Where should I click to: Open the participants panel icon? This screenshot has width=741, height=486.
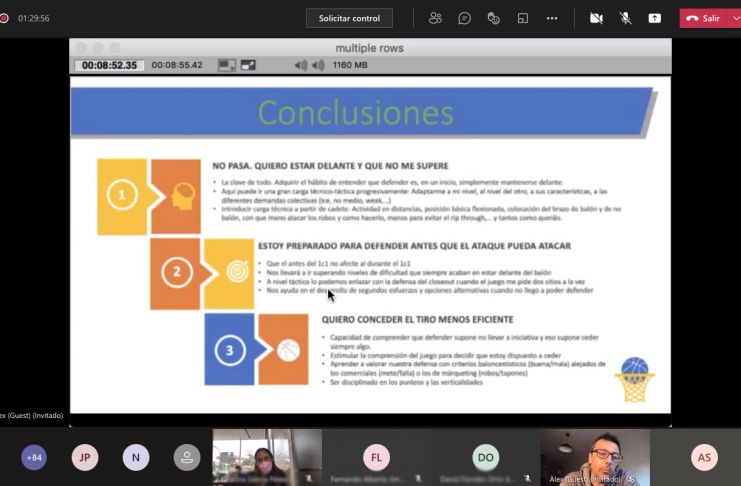[435, 18]
